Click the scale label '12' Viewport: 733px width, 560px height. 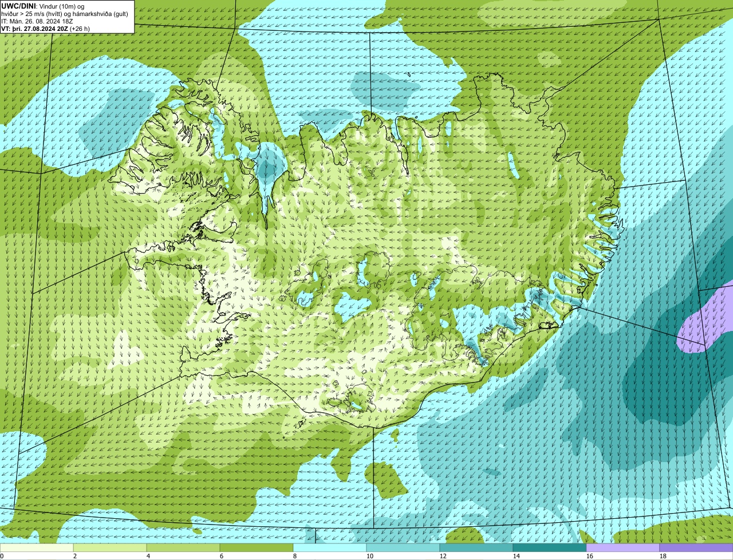pyautogui.click(x=443, y=556)
